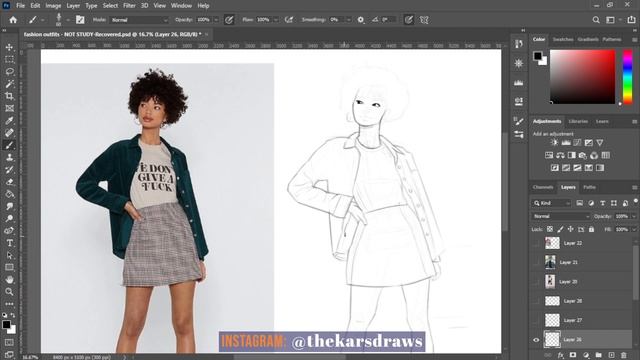
Task: Select the Crop tool
Action: 9,96
